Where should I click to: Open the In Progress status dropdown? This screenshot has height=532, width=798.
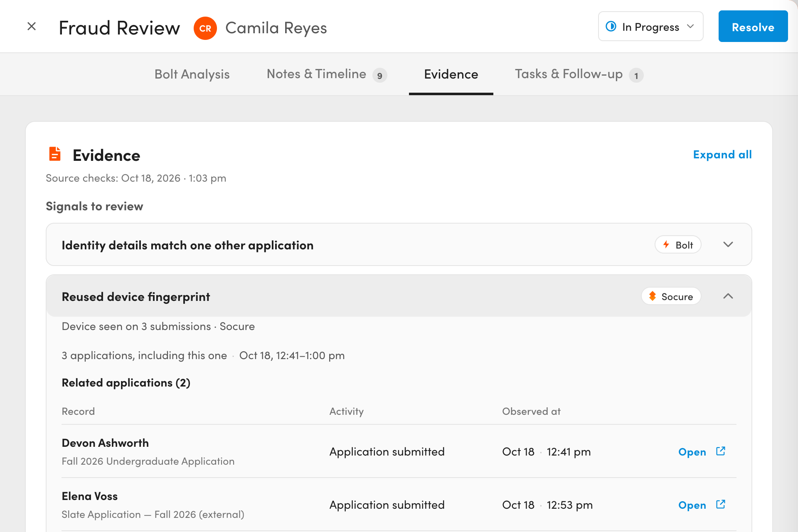(650, 27)
